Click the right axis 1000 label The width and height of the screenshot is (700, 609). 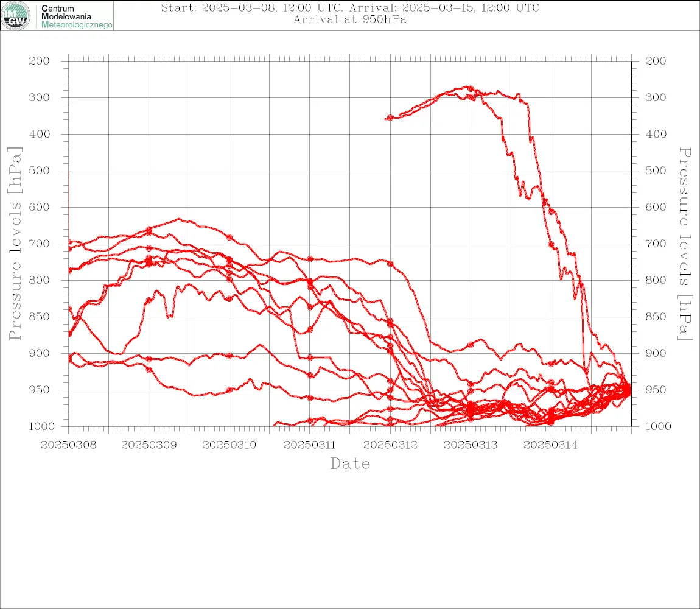click(x=658, y=427)
